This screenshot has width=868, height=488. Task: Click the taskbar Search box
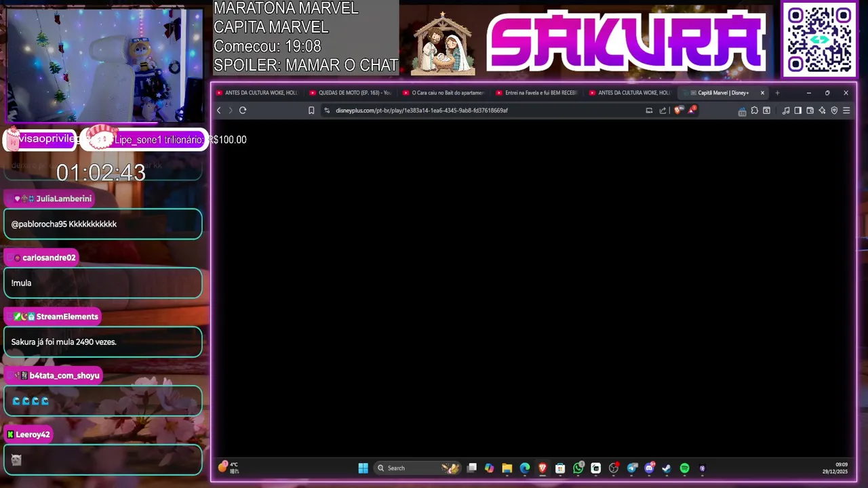(x=416, y=468)
